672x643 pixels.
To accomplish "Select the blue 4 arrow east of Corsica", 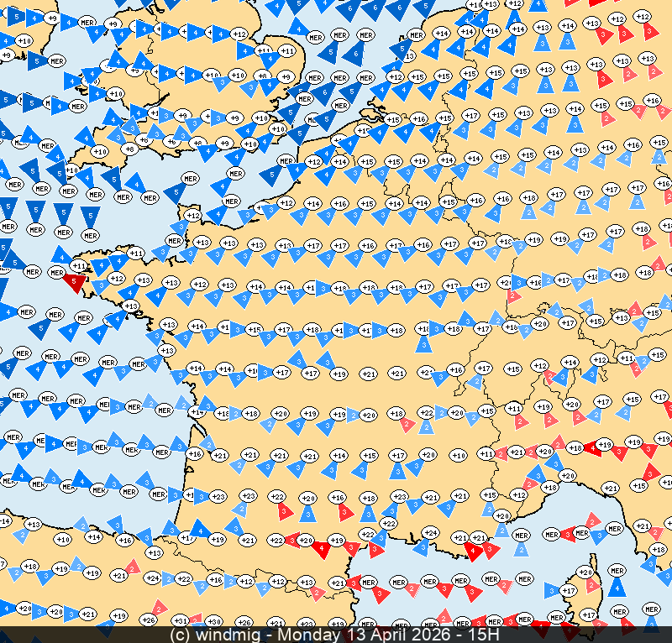I will tap(618, 586).
